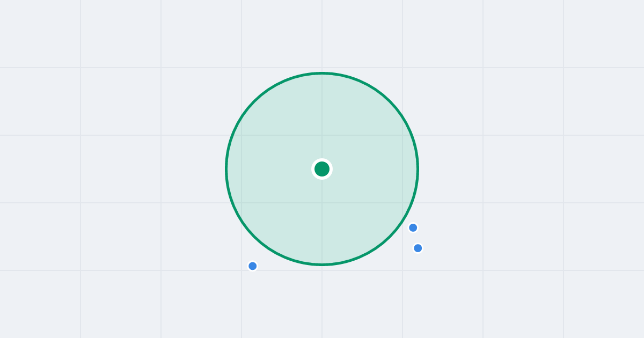This screenshot has width=644, height=338.
Task: Select the upper of the two right-side blue dots
Action: (x=413, y=227)
